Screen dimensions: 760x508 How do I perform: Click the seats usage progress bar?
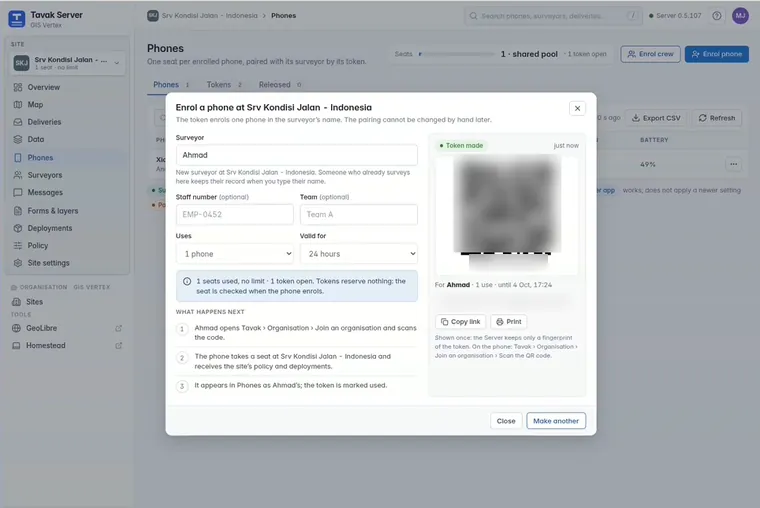(456, 54)
